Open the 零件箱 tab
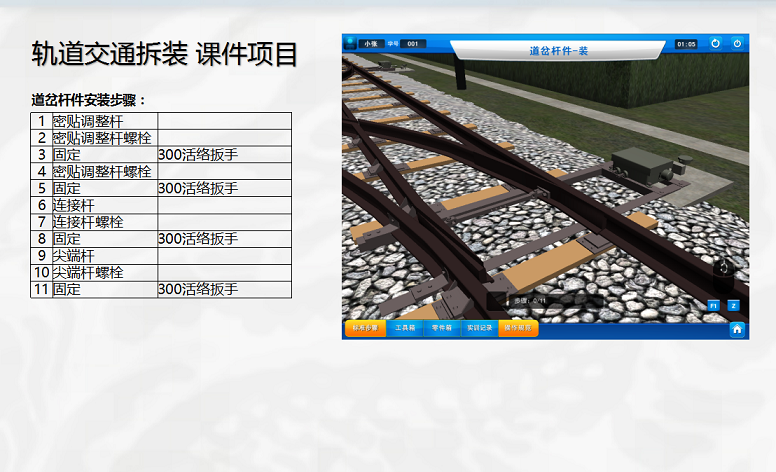 coord(442,328)
